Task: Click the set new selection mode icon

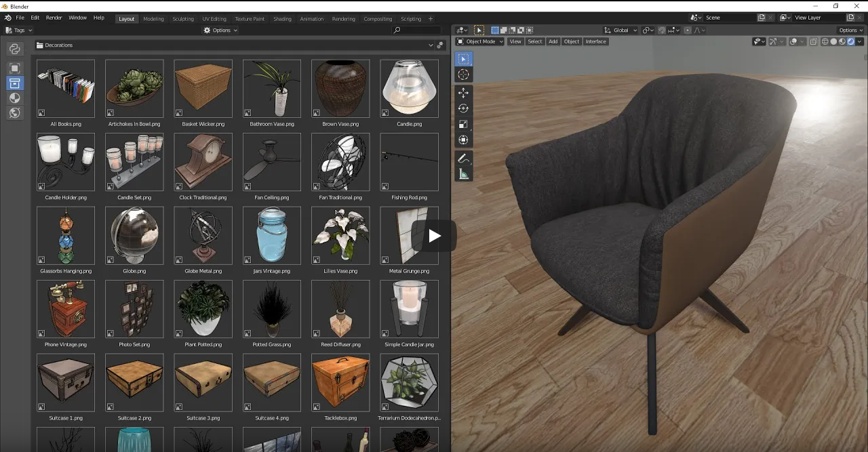Action: coord(495,30)
